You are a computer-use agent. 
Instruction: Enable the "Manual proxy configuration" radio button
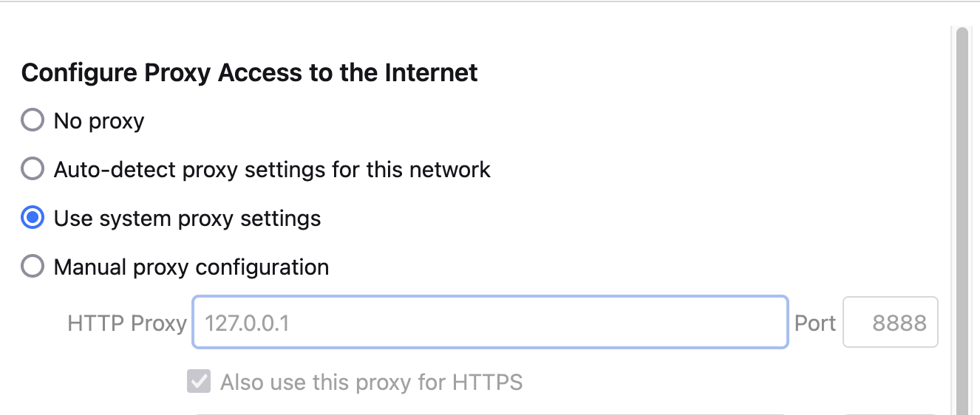[x=33, y=267]
